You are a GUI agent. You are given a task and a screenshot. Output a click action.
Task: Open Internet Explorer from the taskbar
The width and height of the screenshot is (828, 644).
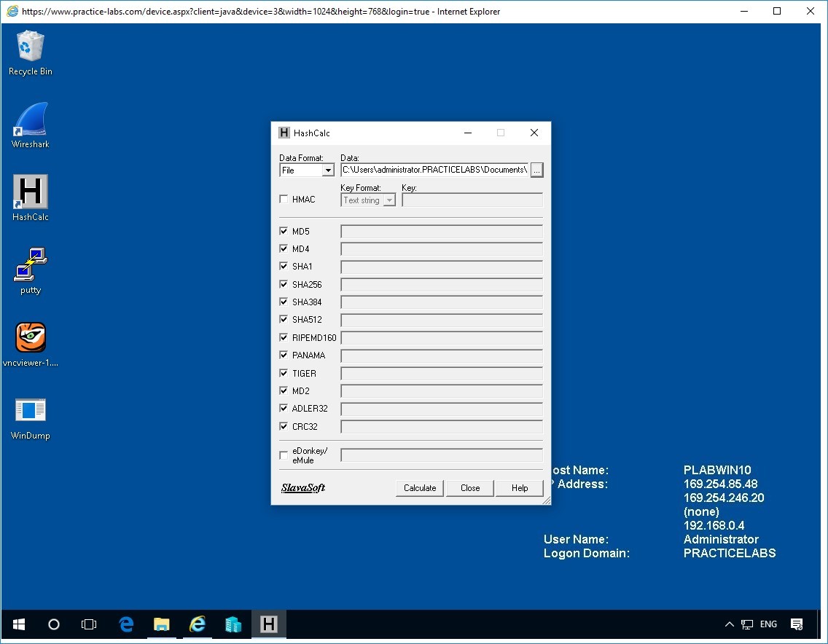pos(197,624)
